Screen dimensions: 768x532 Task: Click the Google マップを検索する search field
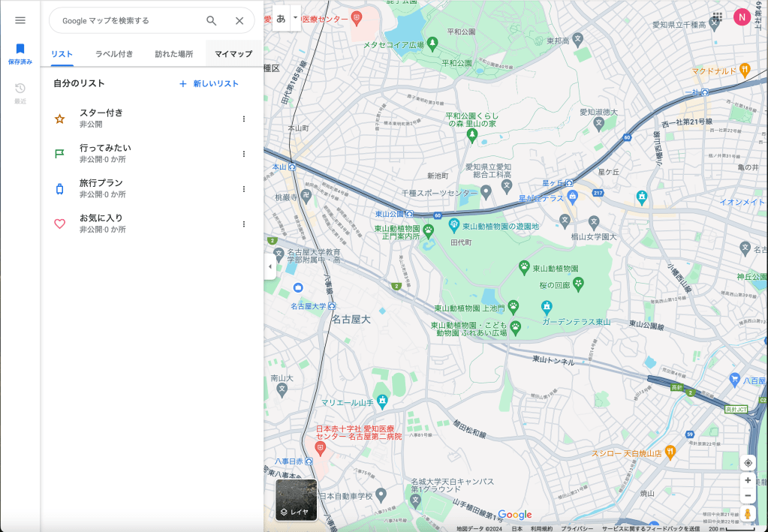[x=128, y=21]
